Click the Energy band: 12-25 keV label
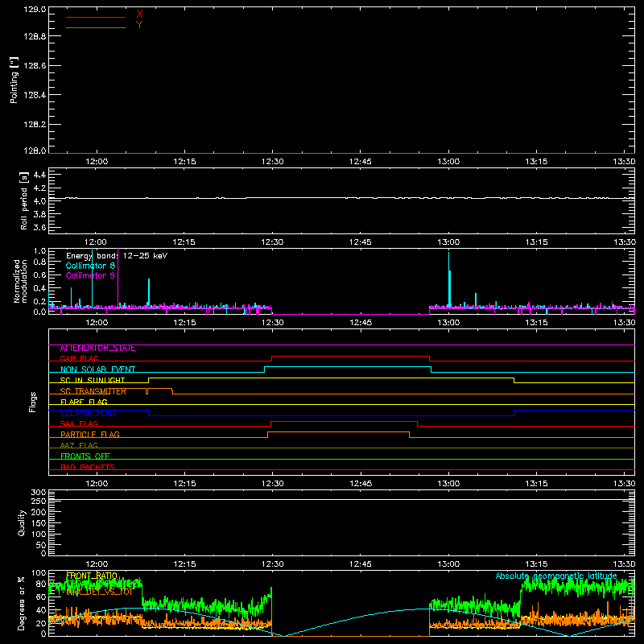Image resolution: width=644 pixels, height=644 pixels. tap(117, 256)
